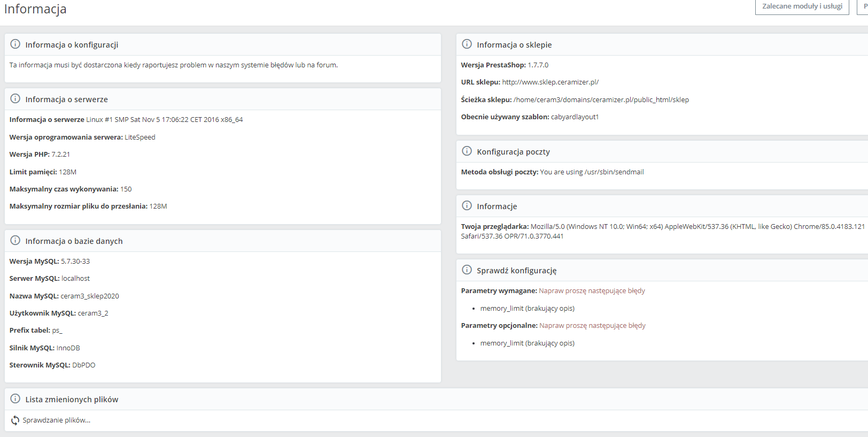
Task: Click the Sprawdź konfigurację heading text
Action: [516, 271]
